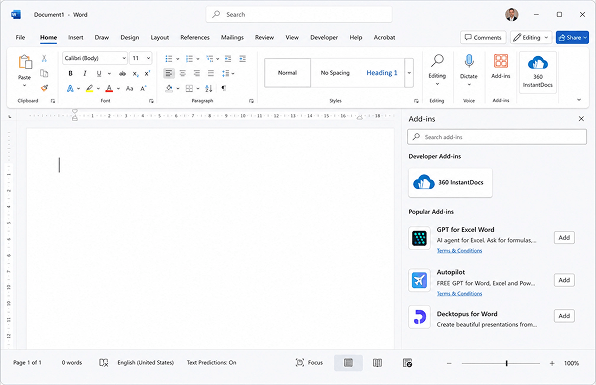Toggle Underline formatting

point(99,73)
